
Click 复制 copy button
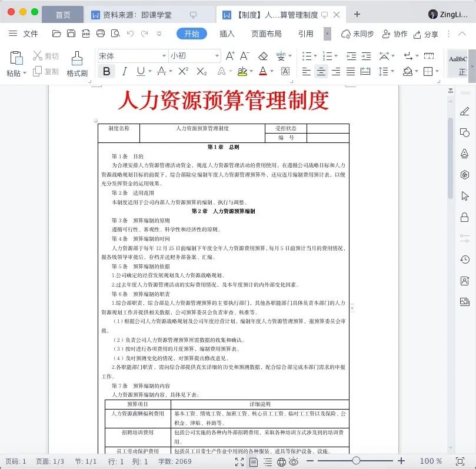[x=46, y=72]
